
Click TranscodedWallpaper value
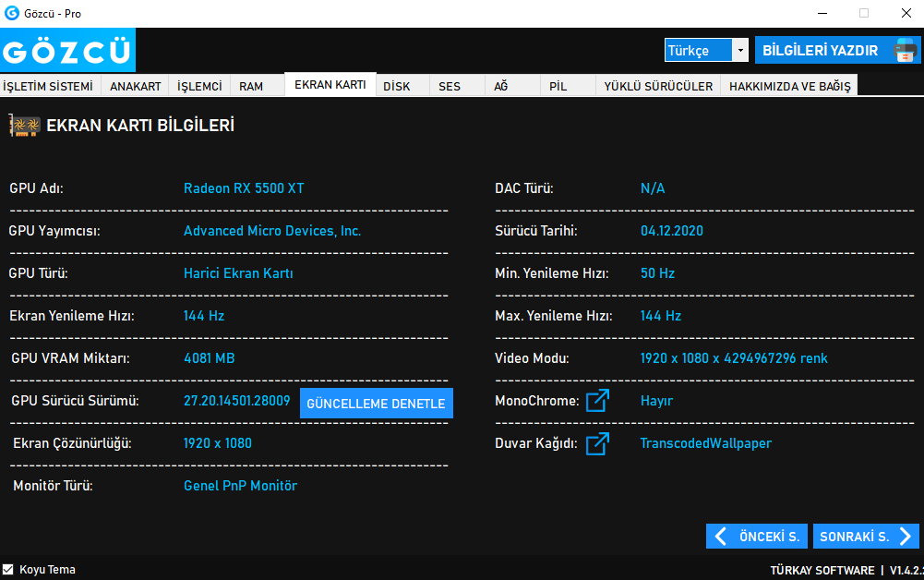click(x=705, y=443)
